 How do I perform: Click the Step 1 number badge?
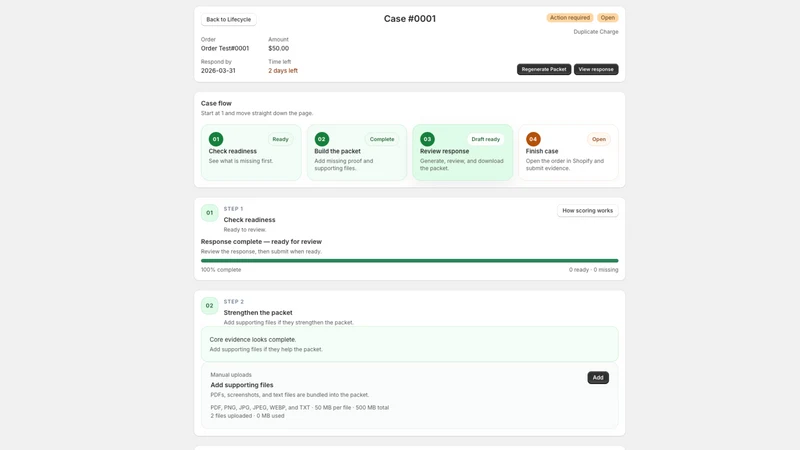tap(210, 213)
